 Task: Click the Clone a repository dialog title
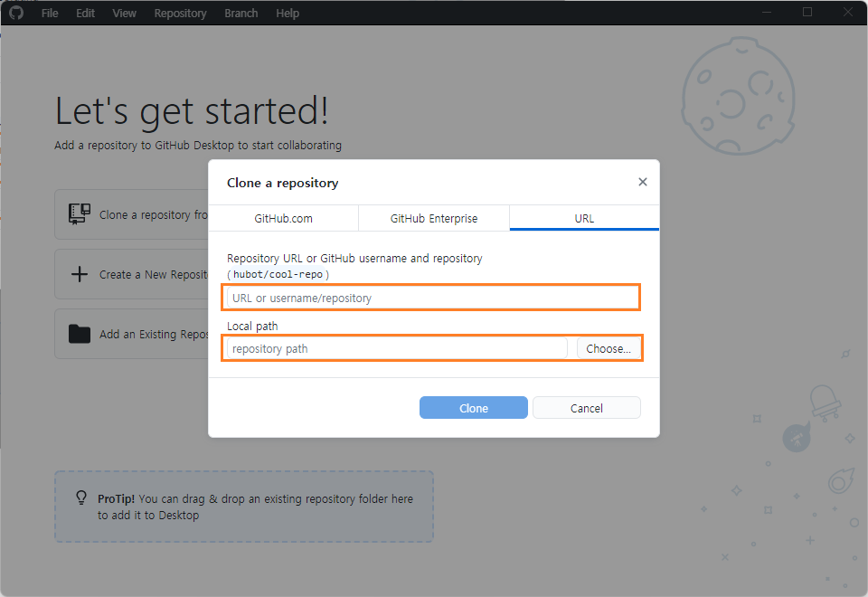click(282, 183)
